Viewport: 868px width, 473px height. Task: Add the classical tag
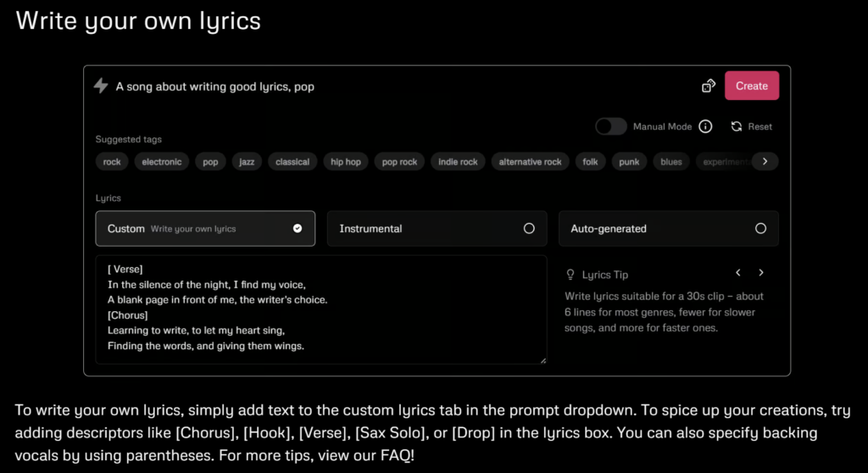[292, 162]
